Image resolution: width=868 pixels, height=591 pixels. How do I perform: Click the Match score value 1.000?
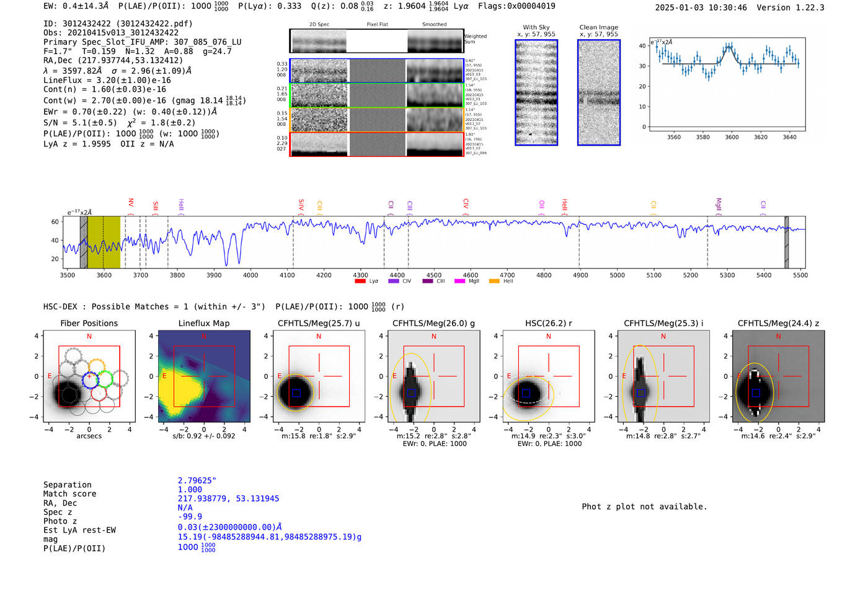(190, 489)
